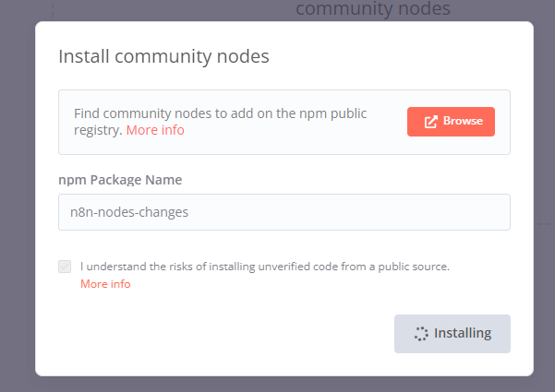The width and height of the screenshot is (555, 392).
Task: Click the Installing button
Action: click(452, 334)
